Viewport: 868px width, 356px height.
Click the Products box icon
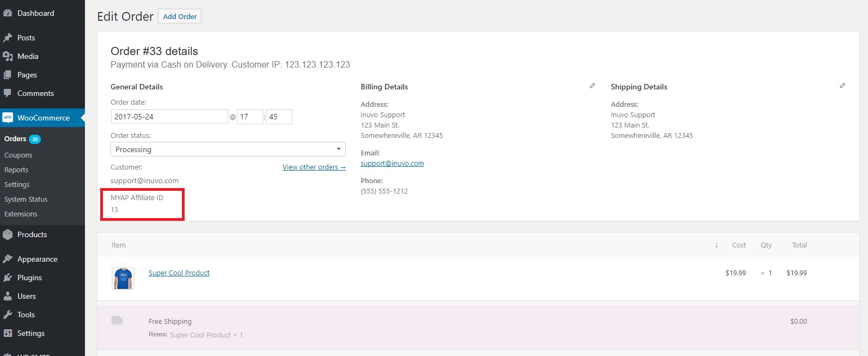[8, 234]
